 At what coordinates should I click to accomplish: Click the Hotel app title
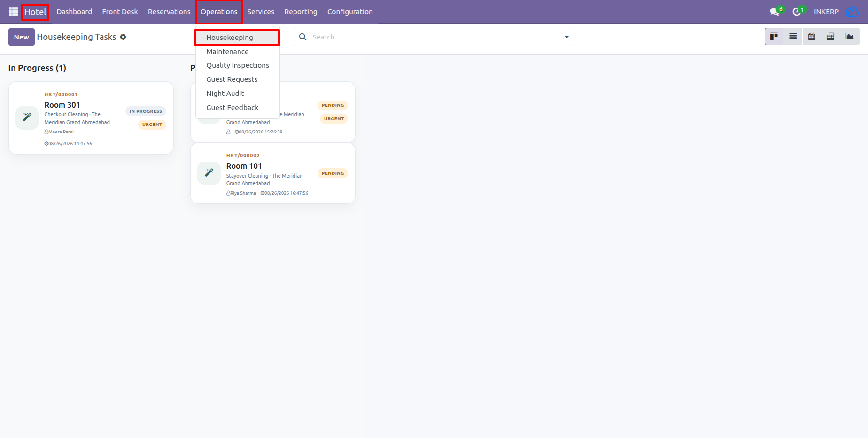[35, 12]
